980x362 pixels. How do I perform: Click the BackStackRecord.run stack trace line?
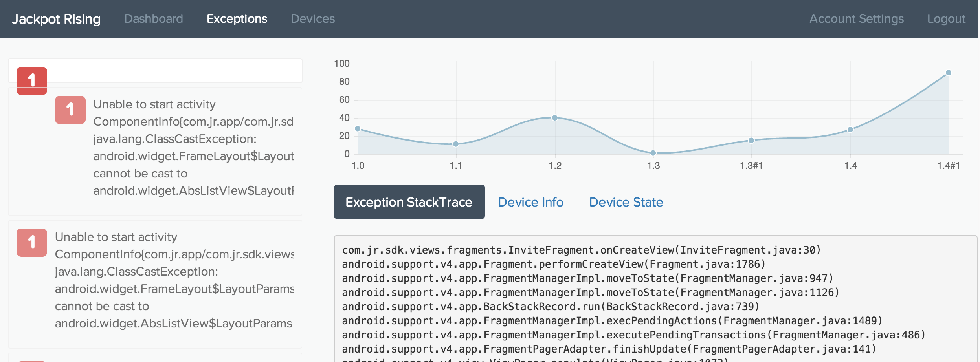(x=551, y=307)
